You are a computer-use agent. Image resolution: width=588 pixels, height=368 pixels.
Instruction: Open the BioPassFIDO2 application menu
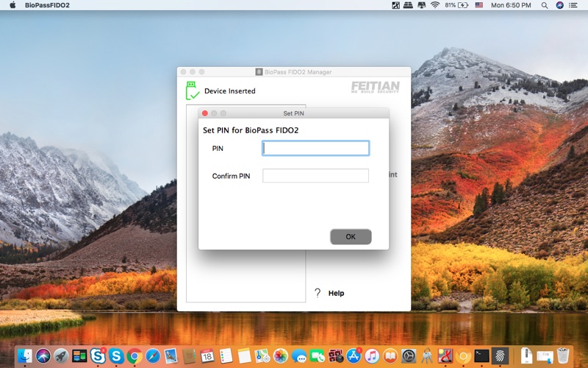pos(47,5)
